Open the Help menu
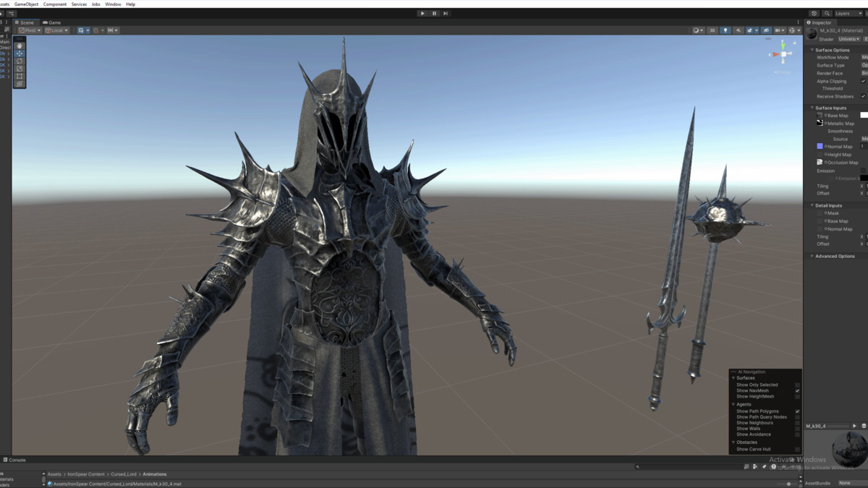868x488 pixels. (130, 4)
